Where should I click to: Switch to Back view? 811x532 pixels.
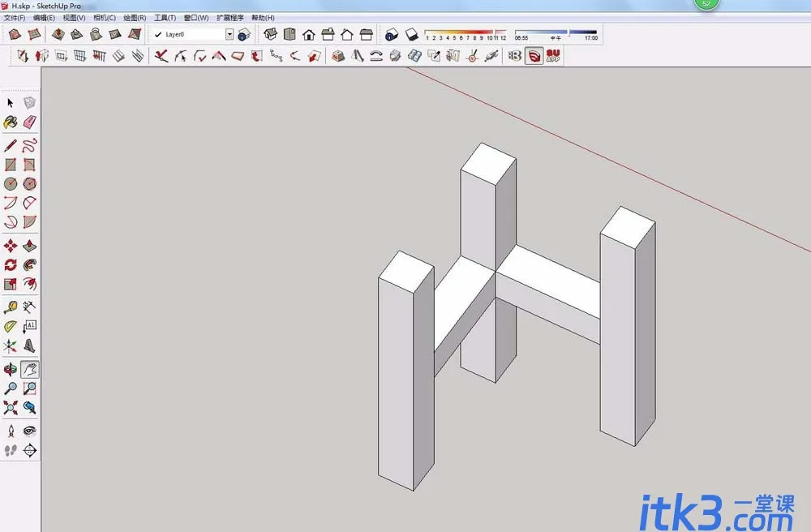point(347,35)
